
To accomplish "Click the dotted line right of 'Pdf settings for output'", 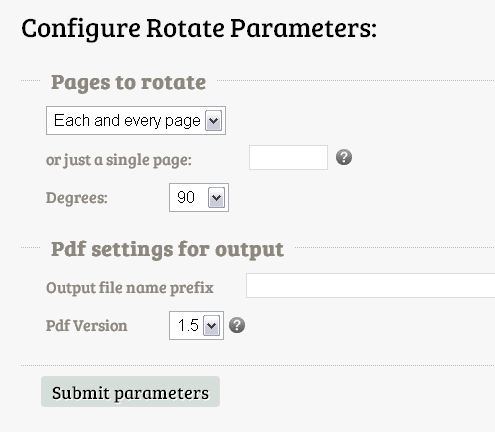I will 395,247.
